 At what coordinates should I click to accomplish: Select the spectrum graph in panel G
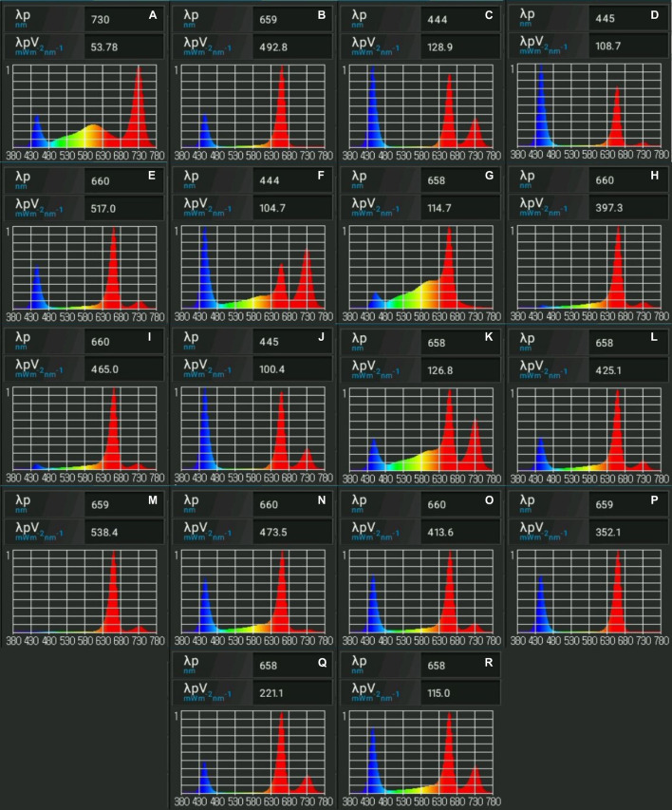pyautogui.click(x=423, y=268)
